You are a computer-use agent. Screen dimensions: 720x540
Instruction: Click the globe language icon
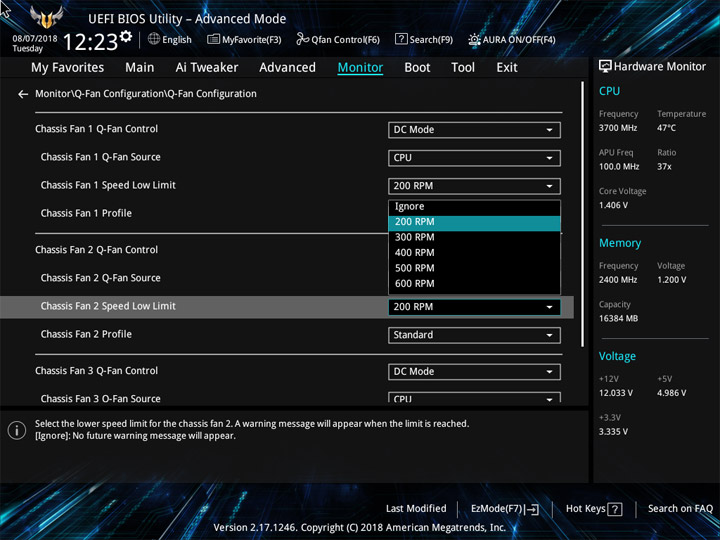point(154,39)
